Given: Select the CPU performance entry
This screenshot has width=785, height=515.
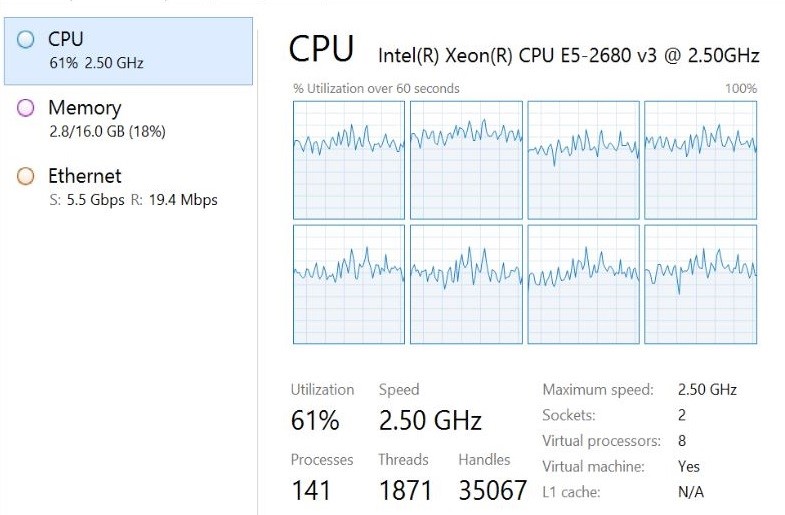Looking at the screenshot, I should coord(128,50).
